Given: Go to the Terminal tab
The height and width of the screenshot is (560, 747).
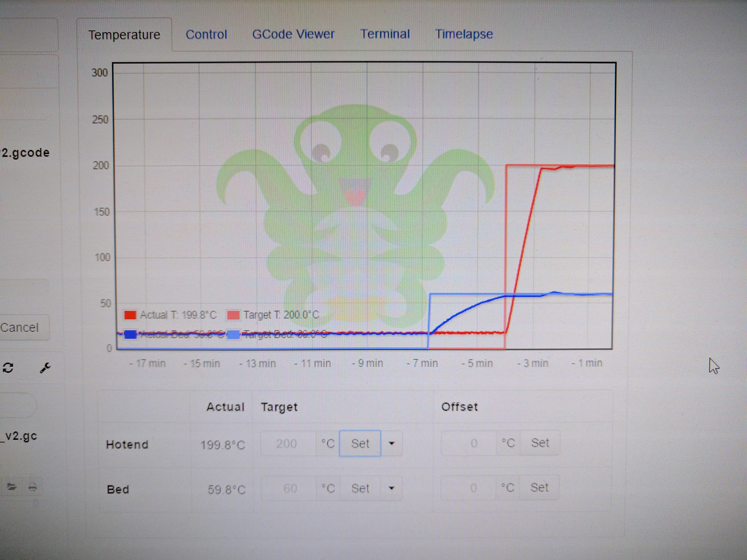Looking at the screenshot, I should (x=385, y=34).
